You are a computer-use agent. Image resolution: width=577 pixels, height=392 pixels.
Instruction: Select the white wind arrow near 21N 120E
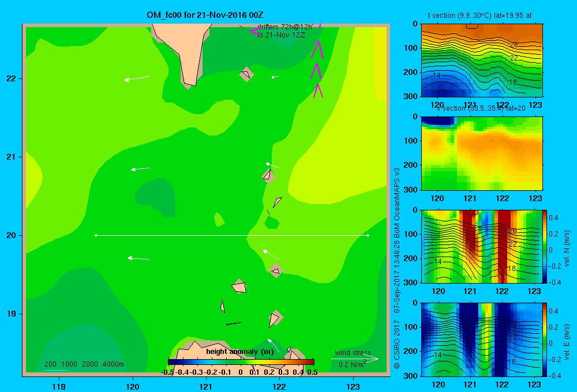point(141,169)
